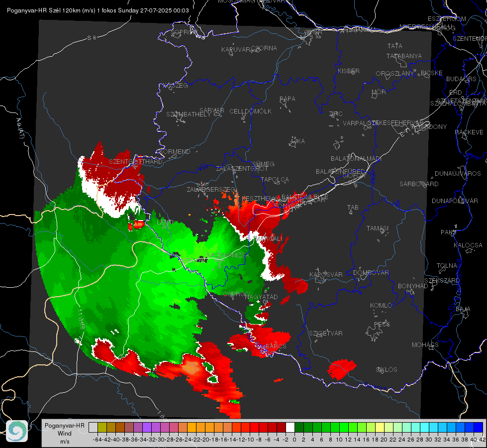The height and width of the screenshot is (448, 487).
Task: Click the RACKEVE label
Action: coord(469,132)
